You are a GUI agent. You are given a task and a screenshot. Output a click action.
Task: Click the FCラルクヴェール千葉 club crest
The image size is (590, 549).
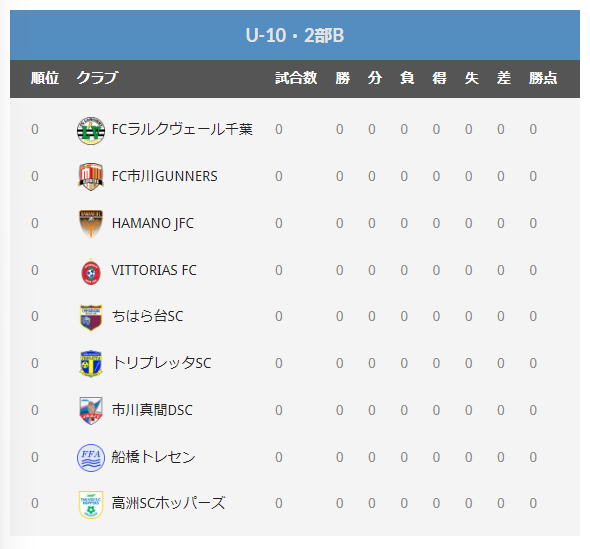(91, 131)
